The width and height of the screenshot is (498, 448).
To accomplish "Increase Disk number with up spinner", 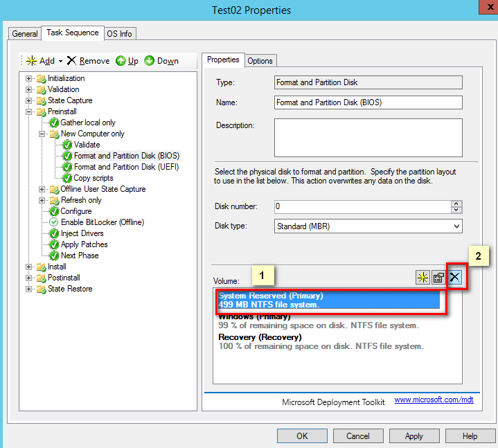I will 456,204.
